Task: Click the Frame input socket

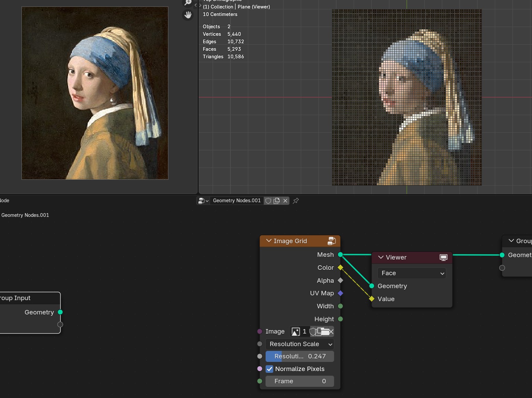Action: pyautogui.click(x=260, y=381)
